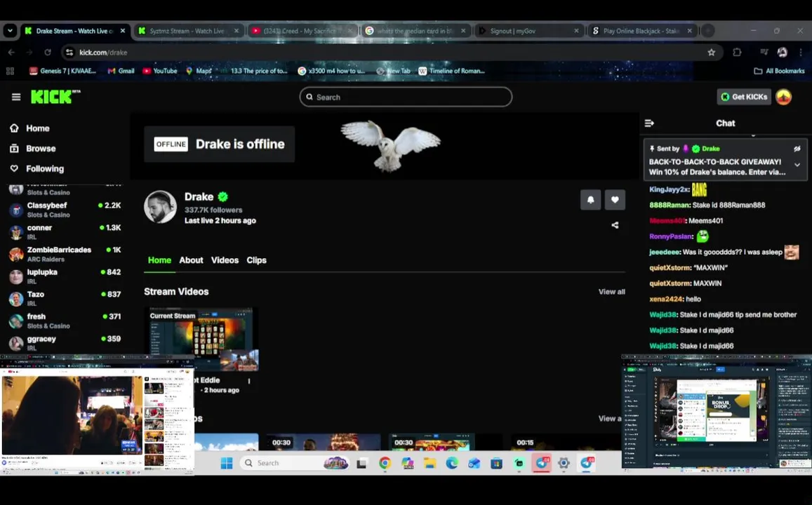Close the Creed - My Sacrifice tab
This screenshot has width=812, height=505.
click(350, 31)
